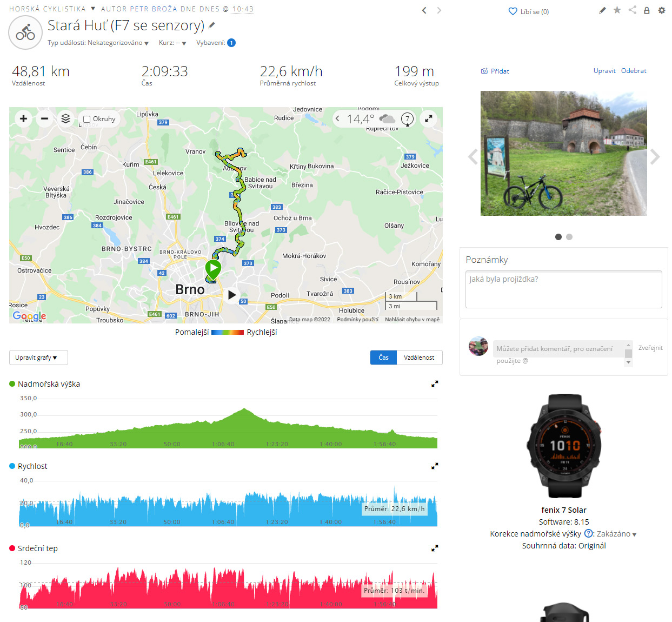Show wind speed indicator details
The width and height of the screenshot is (672, 622).
pyautogui.click(x=408, y=119)
